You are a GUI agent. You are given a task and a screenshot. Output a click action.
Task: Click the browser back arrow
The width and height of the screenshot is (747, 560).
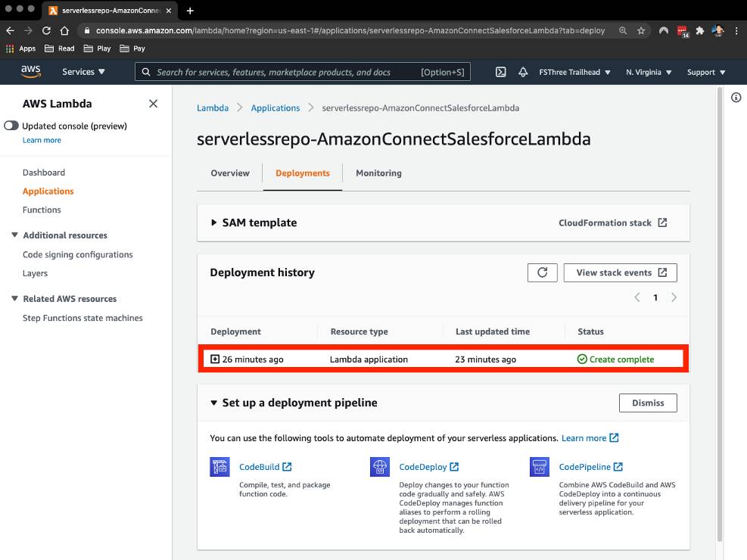coord(11,30)
